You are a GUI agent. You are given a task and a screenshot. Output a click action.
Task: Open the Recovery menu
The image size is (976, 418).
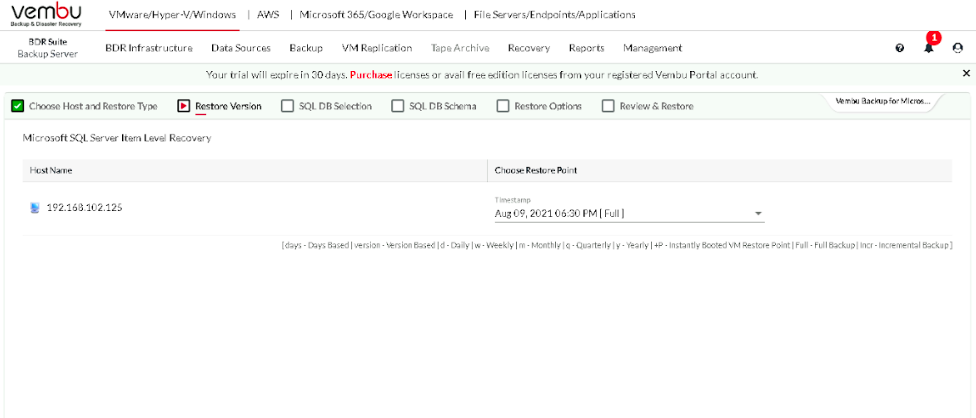pos(529,48)
